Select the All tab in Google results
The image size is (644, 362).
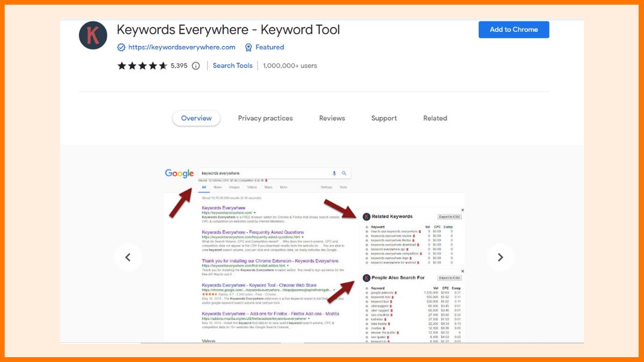[204, 187]
